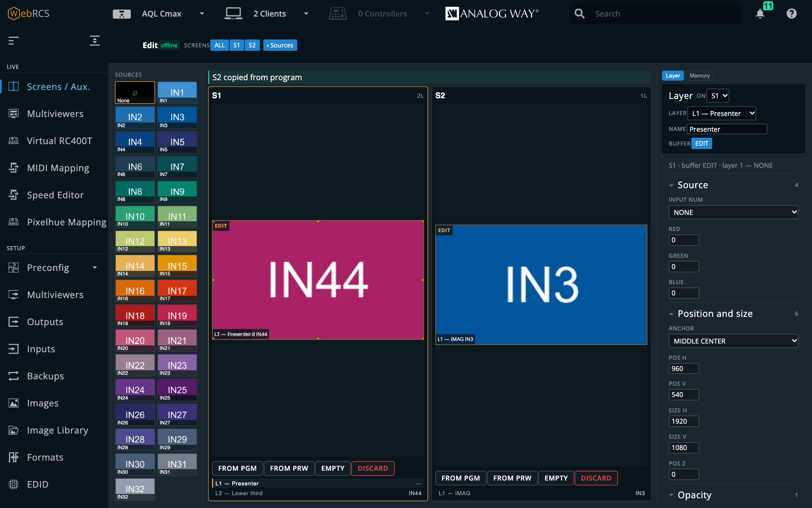Open the help question mark icon
Screen dimensions: 812x508
click(x=791, y=14)
